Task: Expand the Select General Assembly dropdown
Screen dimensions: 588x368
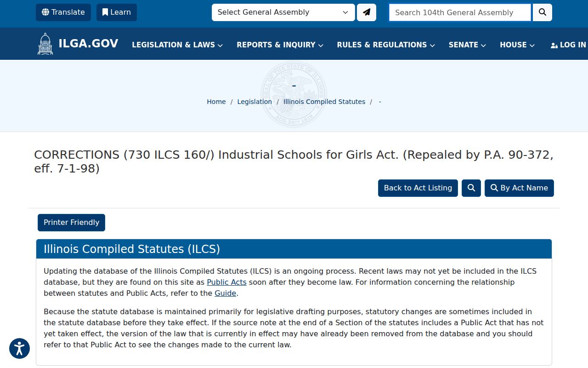Action: [x=283, y=12]
